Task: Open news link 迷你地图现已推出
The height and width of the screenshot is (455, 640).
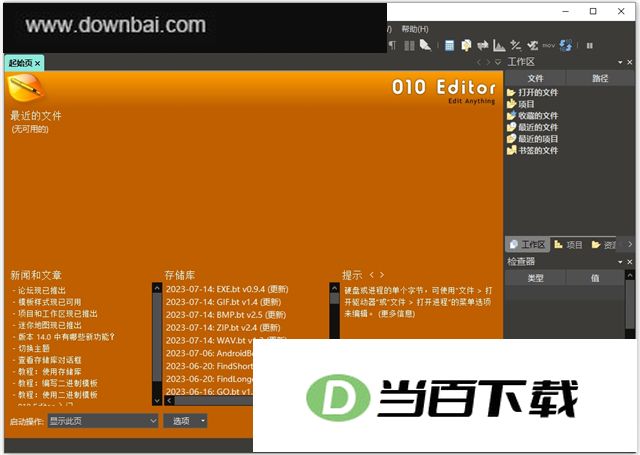Action: pos(50,325)
